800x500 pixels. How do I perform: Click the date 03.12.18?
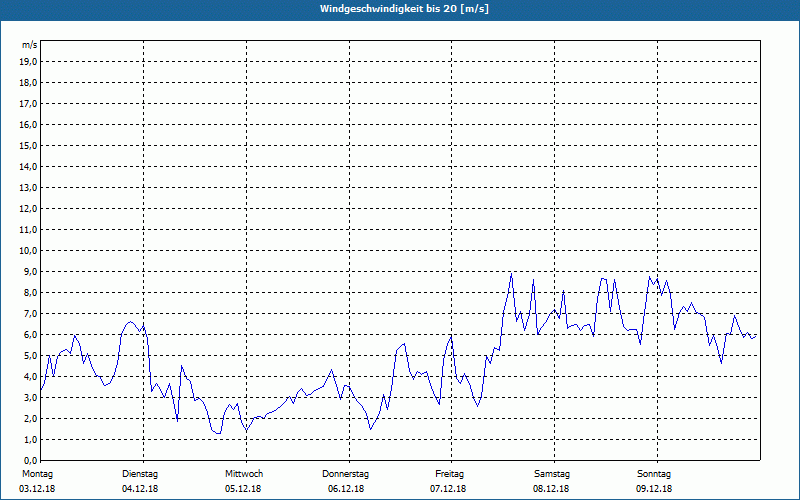[x=37, y=489]
